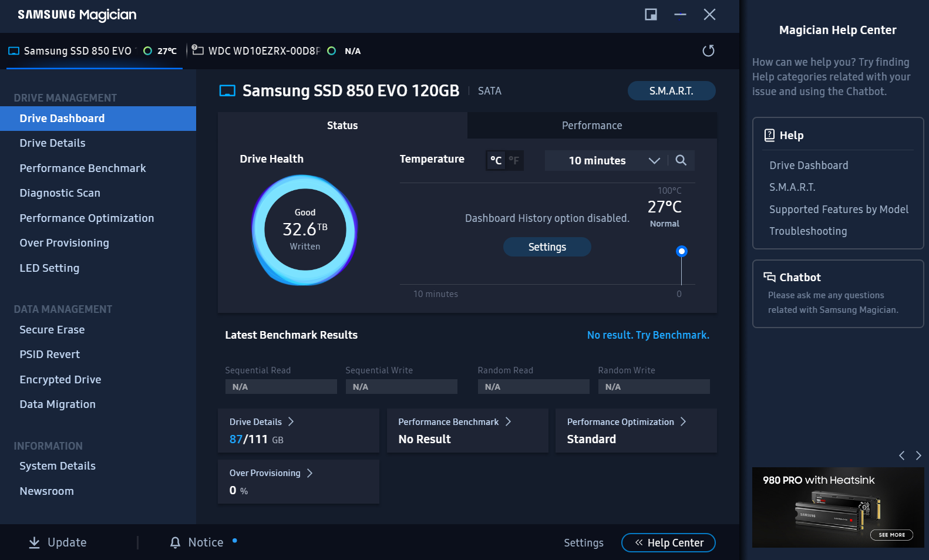
Task: Go to the previous banner using left arrow
Action: 901,456
